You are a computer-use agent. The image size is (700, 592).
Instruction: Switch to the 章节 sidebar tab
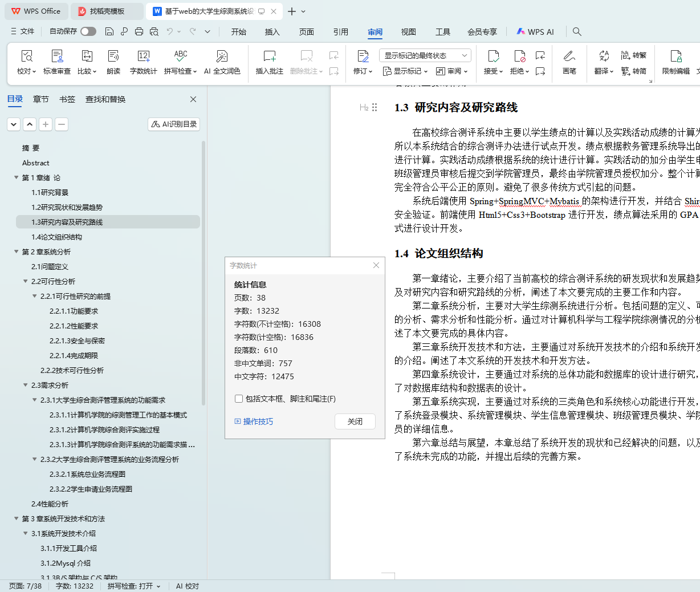click(41, 99)
